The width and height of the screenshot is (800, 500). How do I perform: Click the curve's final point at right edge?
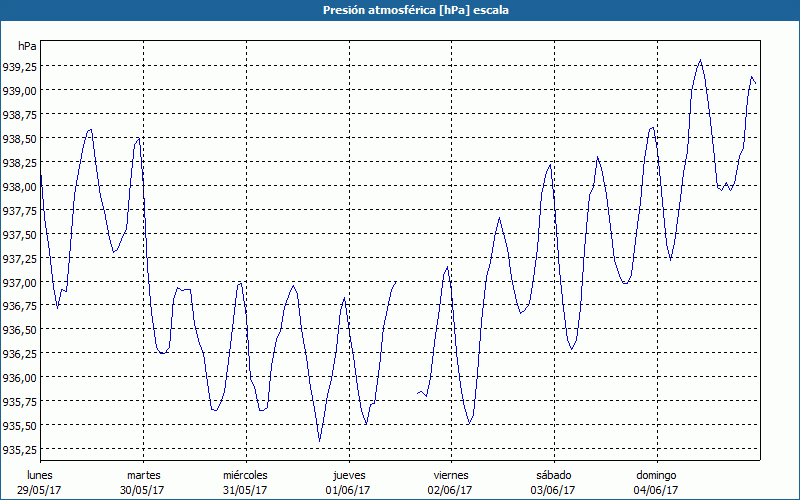756,84
